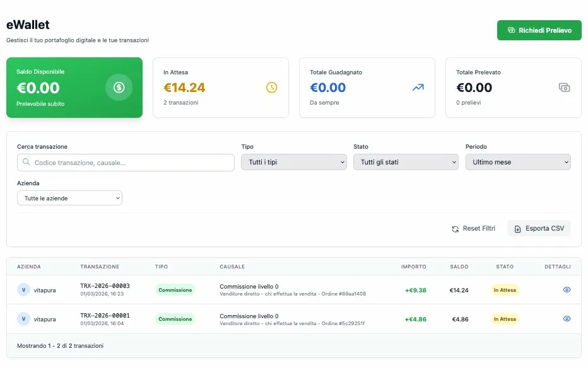Click the magnifier icon inside the search field
The height and width of the screenshot is (368, 588).
point(26,163)
